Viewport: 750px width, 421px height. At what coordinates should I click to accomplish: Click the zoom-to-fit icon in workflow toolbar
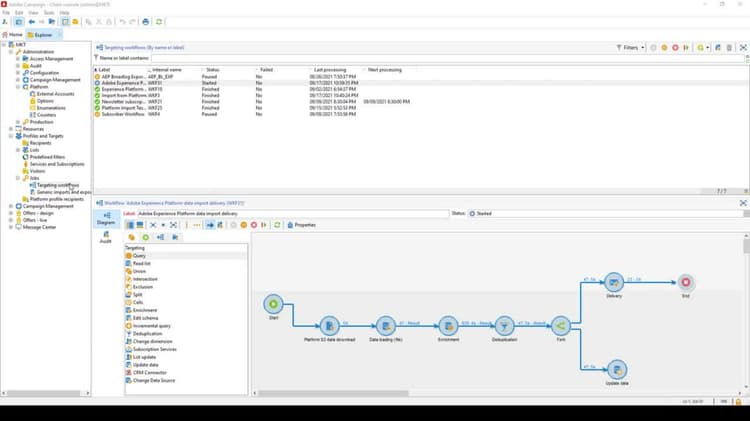tap(173, 225)
